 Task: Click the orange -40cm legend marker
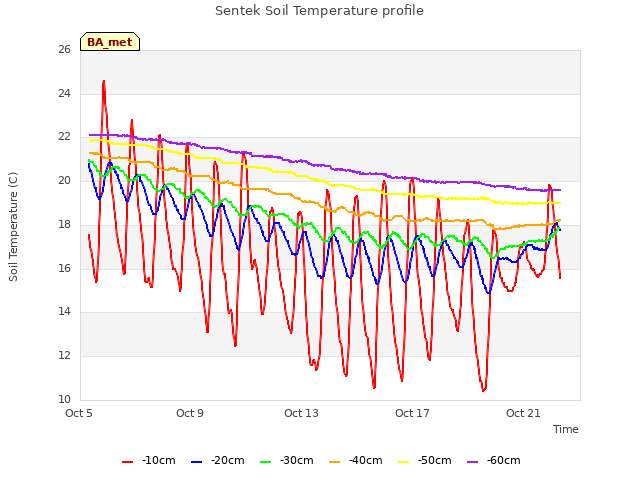(334, 462)
